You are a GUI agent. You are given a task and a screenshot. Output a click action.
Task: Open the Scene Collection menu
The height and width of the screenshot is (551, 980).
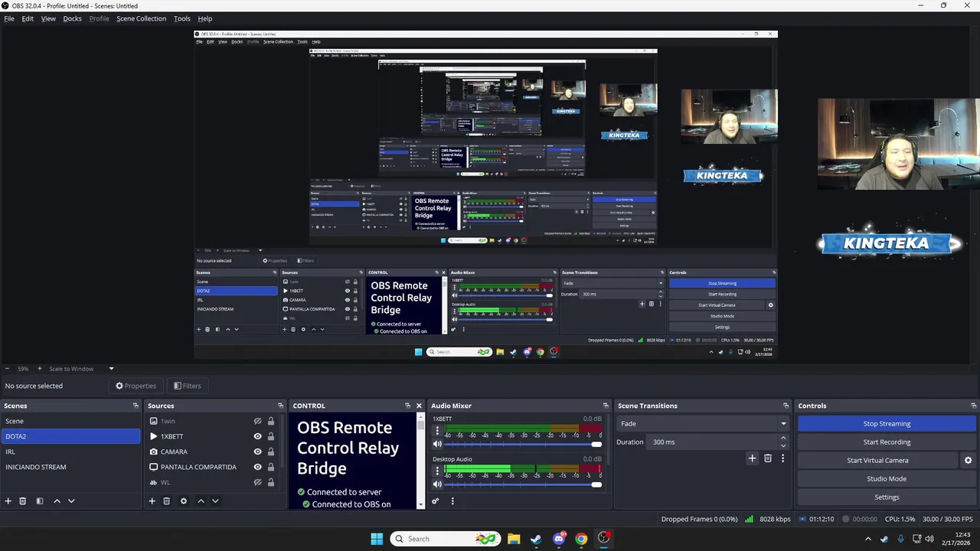pos(141,18)
